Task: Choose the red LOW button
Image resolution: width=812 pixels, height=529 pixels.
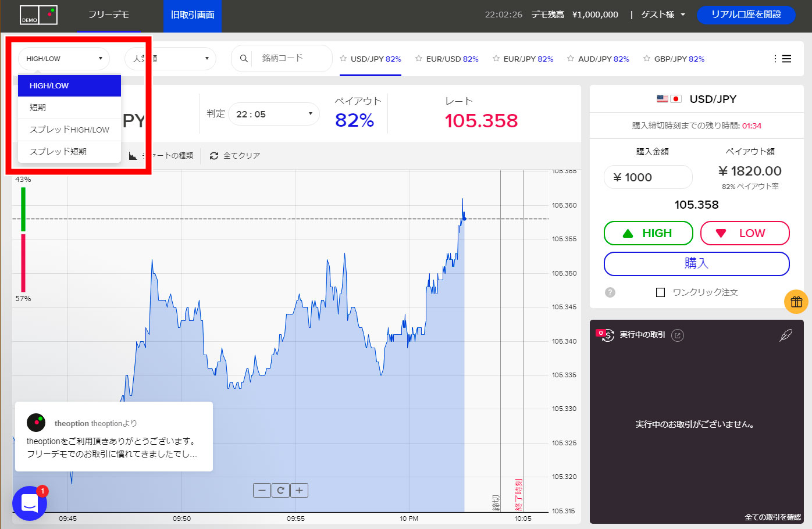Action: [745, 233]
